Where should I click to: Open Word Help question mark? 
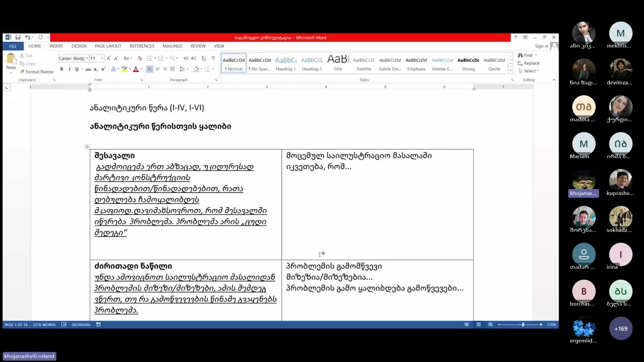515,37
